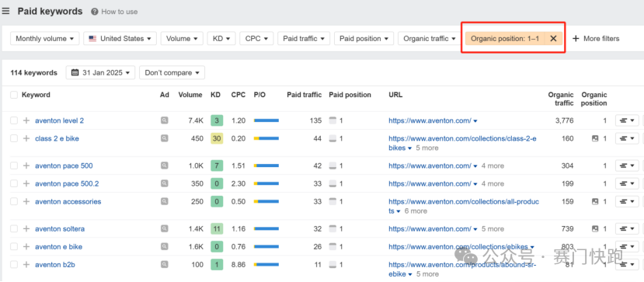This screenshot has height=282, width=644.
Task: Check the box for class 2 e bike
Action: point(14,139)
